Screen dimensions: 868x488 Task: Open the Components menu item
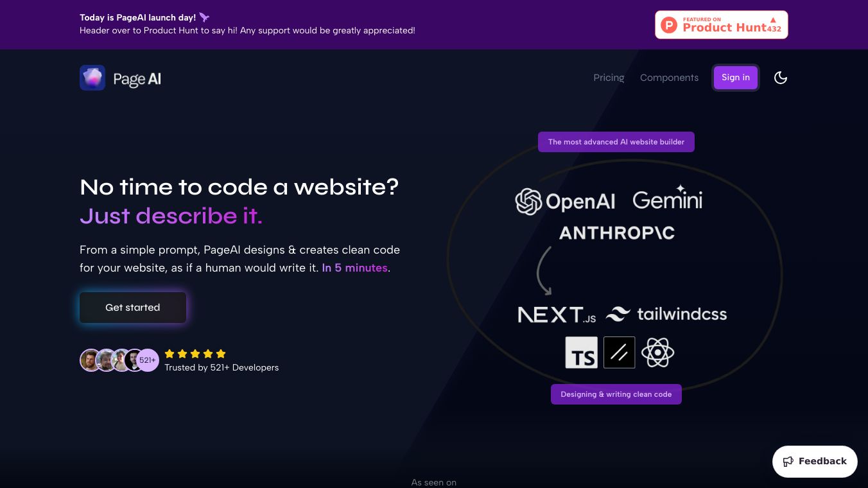pos(669,78)
